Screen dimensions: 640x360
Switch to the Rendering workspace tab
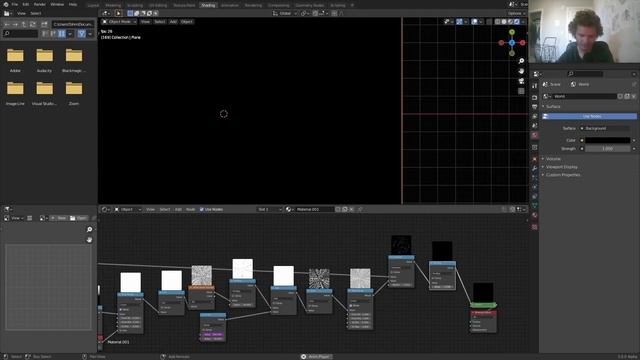253,5
